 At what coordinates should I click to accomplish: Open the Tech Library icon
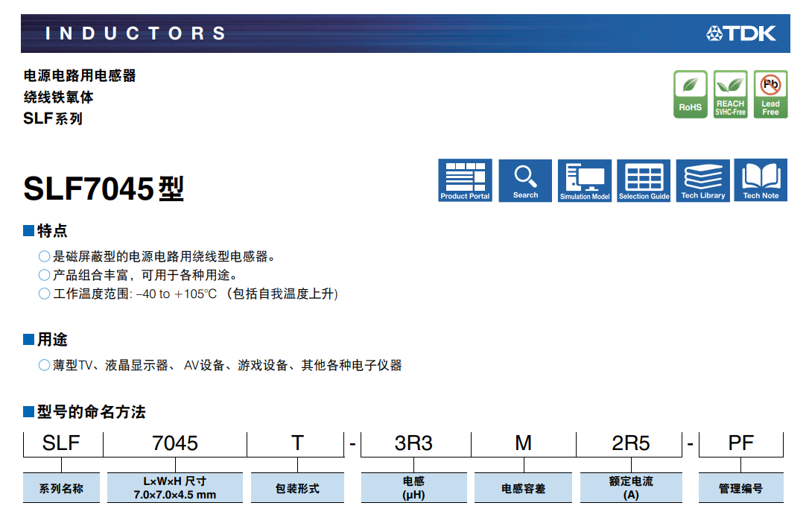click(702, 180)
